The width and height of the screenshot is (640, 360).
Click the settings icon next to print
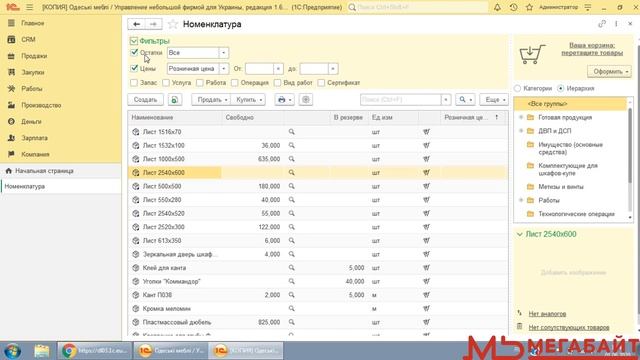tap(306, 100)
